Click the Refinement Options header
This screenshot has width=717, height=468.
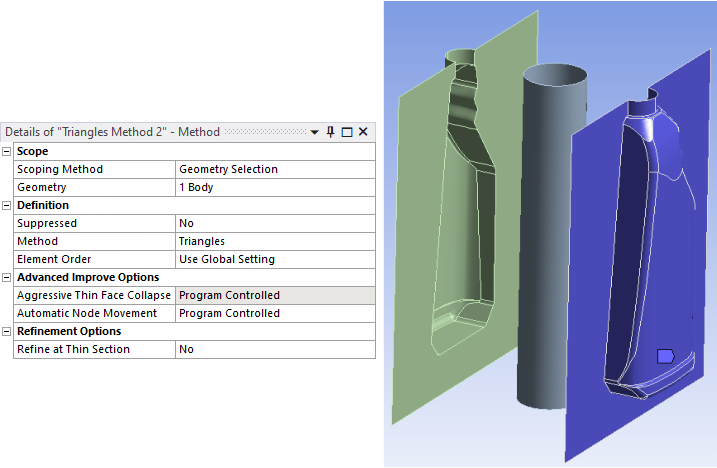[x=194, y=331]
